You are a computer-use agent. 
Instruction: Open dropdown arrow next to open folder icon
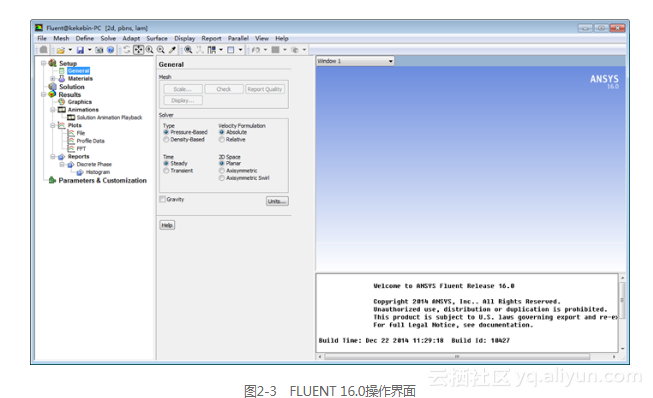[70, 50]
